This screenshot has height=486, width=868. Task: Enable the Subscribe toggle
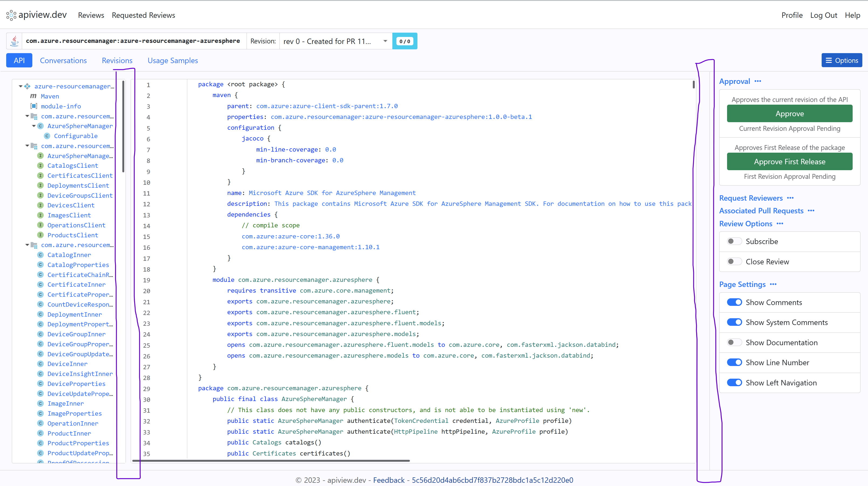(x=735, y=241)
